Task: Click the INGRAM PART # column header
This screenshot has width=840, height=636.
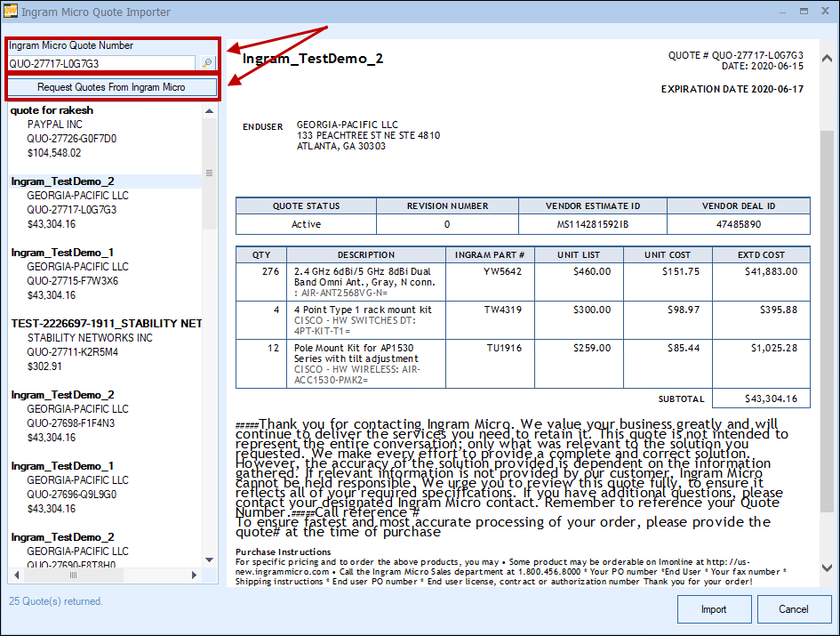Action: (490, 254)
